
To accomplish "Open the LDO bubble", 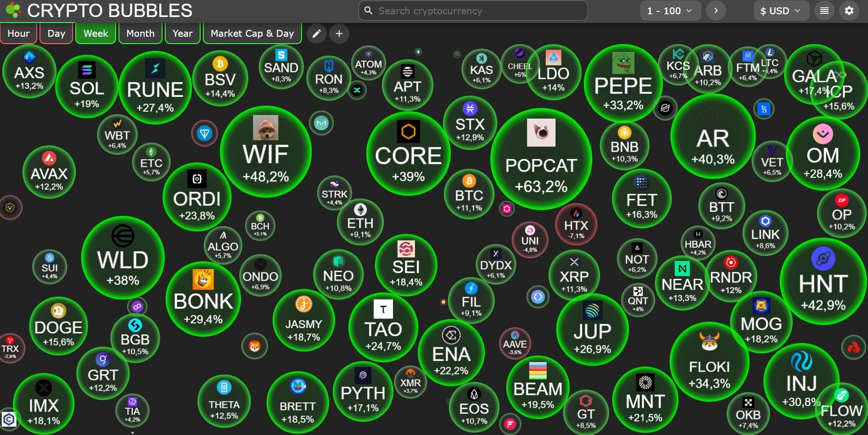I will 553,72.
